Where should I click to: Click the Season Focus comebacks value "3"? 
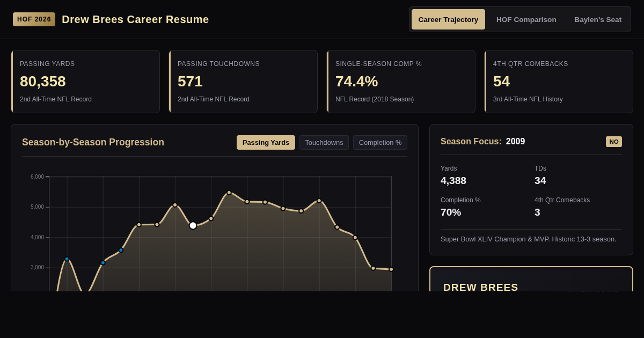[537, 212]
